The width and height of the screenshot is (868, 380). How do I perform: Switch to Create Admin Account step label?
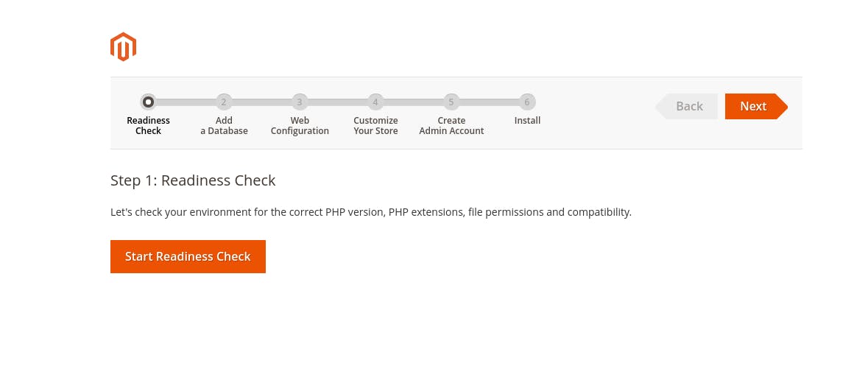pyautogui.click(x=451, y=126)
